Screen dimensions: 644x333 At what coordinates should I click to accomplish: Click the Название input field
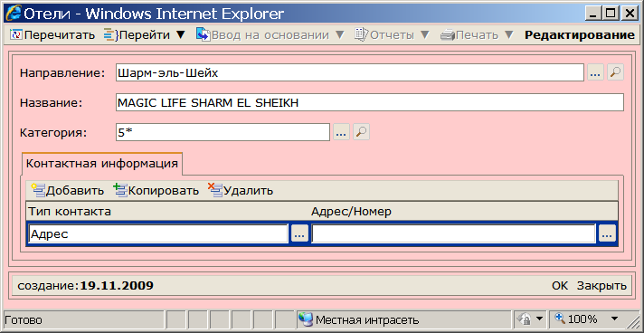pyautogui.click(x=370, y=102)
